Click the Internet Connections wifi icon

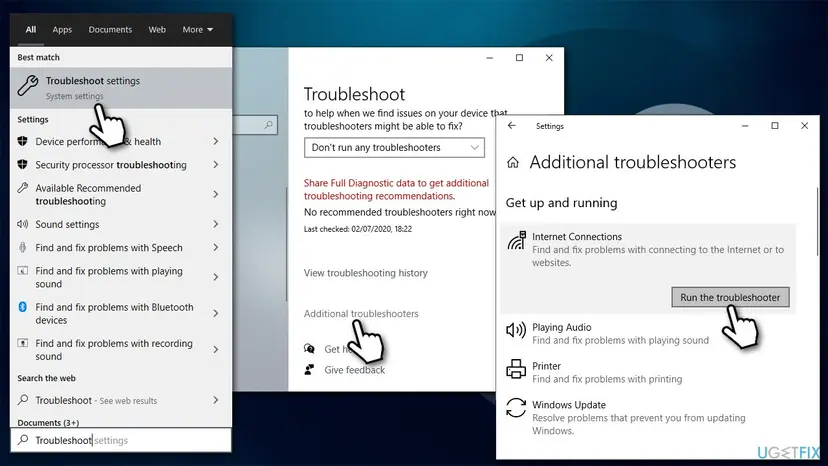(516, 240)
